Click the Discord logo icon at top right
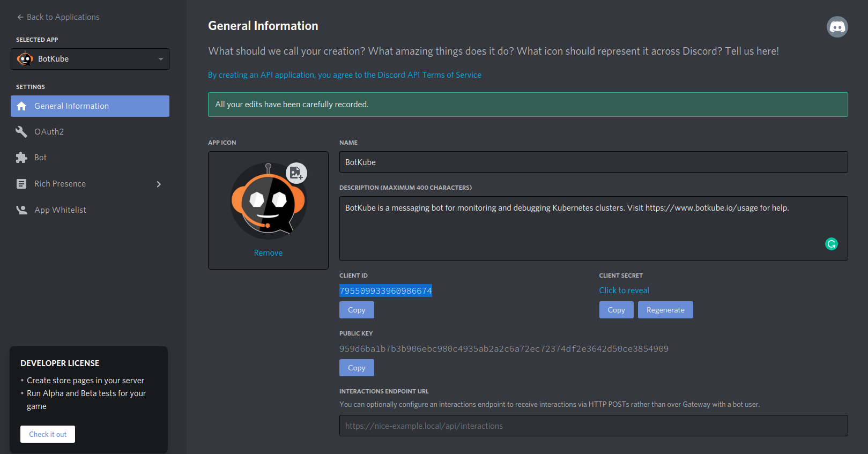This screenshot has width=868, height=454. [837, 27]
